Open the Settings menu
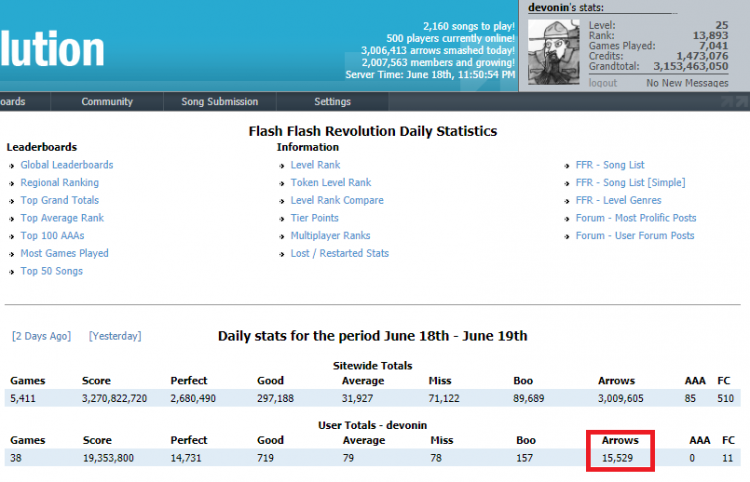This screenshot has width=750, height=482. pyautogui.click(x=332, y=101)
